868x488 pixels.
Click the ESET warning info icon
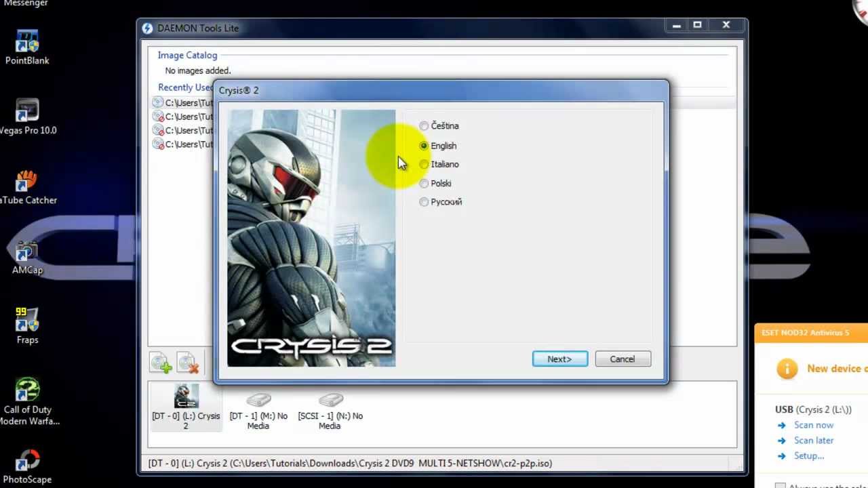[x=787, y=369]
